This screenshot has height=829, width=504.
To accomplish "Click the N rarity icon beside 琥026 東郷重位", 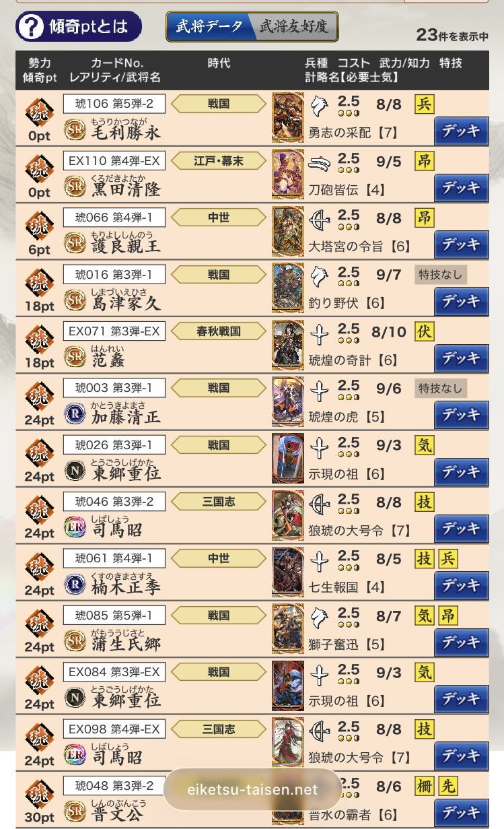I will tap(75, 470).
